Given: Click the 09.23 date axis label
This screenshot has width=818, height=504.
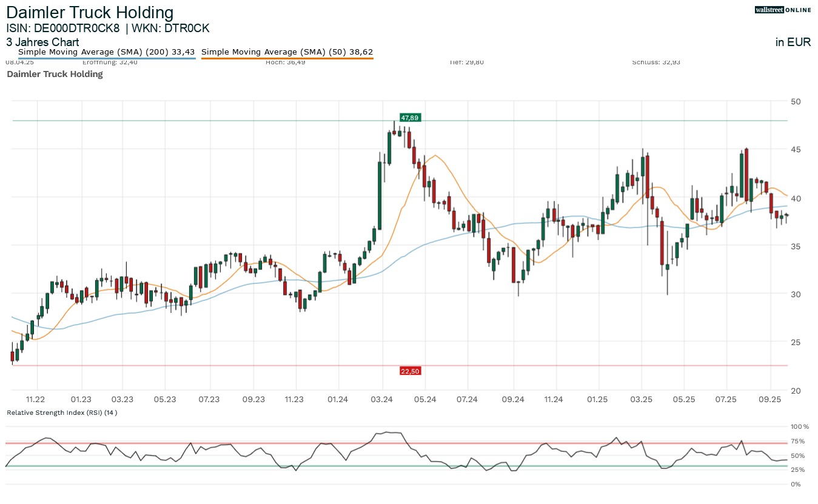Looking at the screenshot, I should coord(253,399).
